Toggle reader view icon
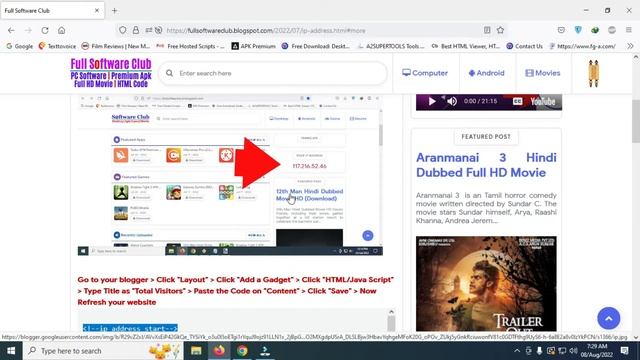Screen dimensions: 640x360 [487, 30]
